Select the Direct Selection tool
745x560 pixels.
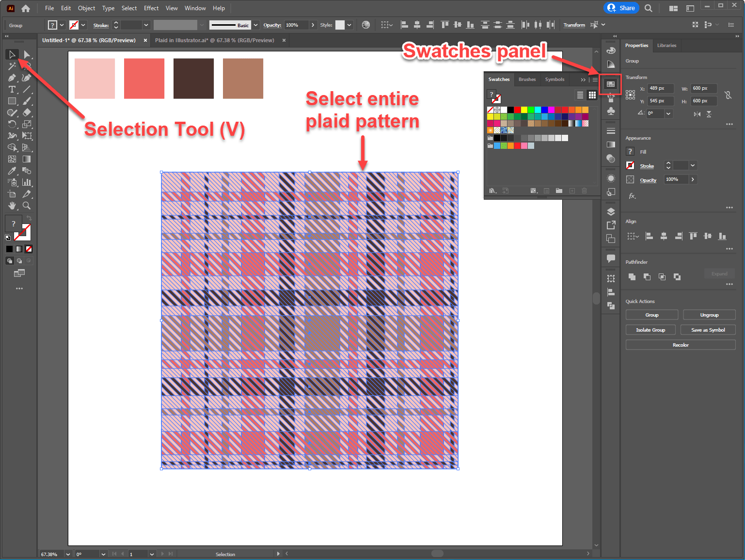pos(27,54)
